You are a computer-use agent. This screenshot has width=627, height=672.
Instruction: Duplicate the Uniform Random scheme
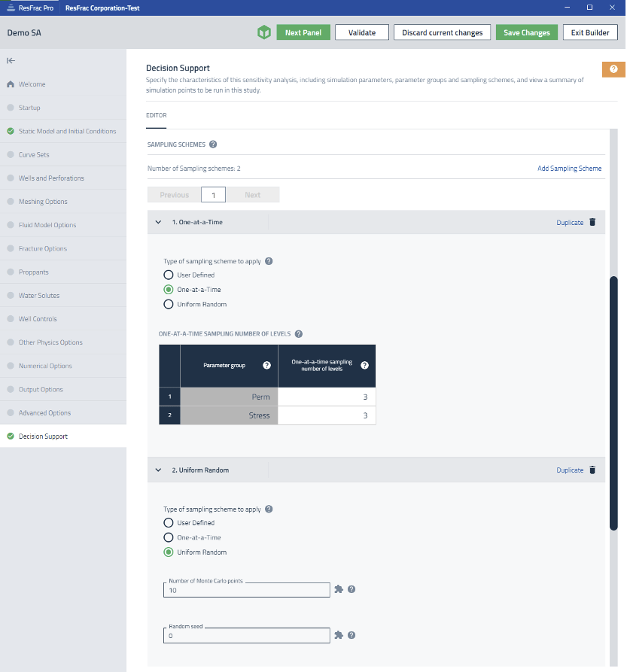pyautogui.click(x=570, y=470)
